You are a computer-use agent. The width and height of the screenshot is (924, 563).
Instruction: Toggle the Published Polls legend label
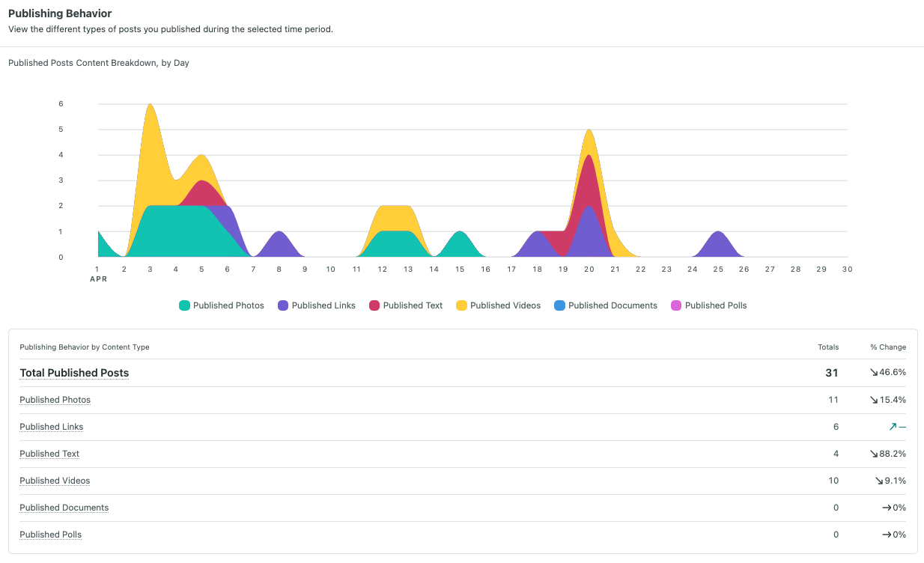716,305
